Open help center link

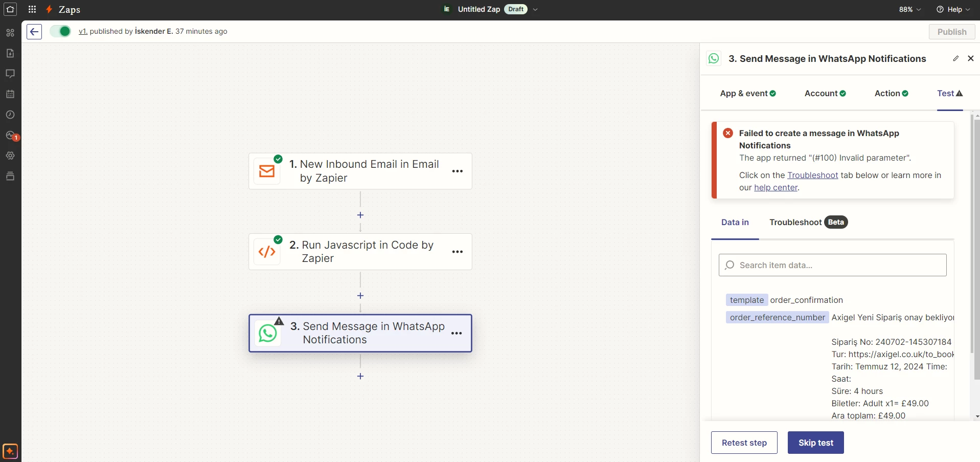point(776,187)
